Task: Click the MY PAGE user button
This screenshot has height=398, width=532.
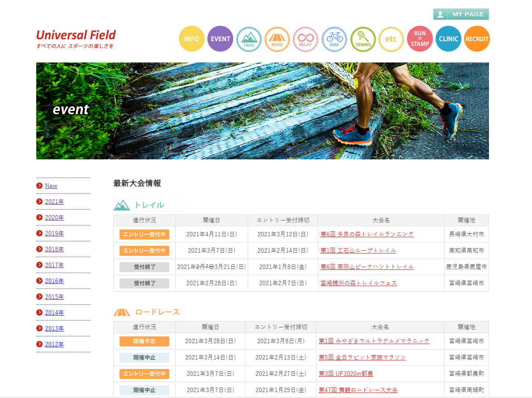Action: pos(461,14)
